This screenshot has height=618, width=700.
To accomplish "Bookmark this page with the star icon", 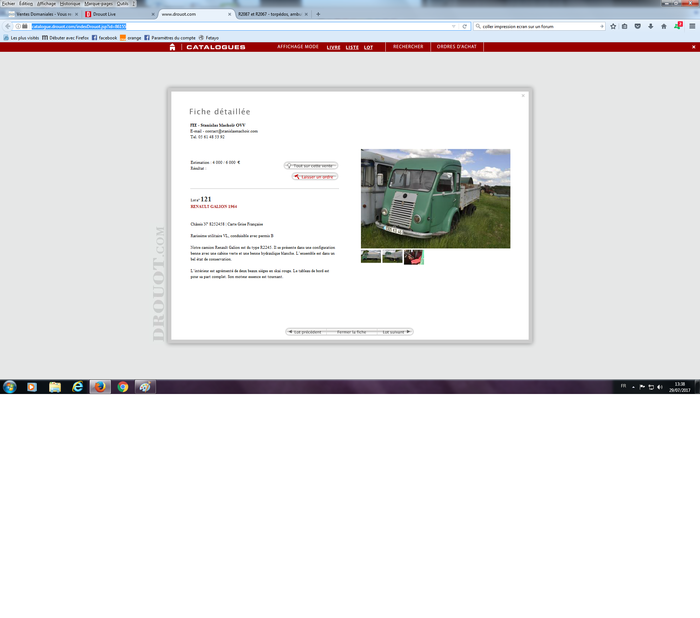I will (613, 26).
